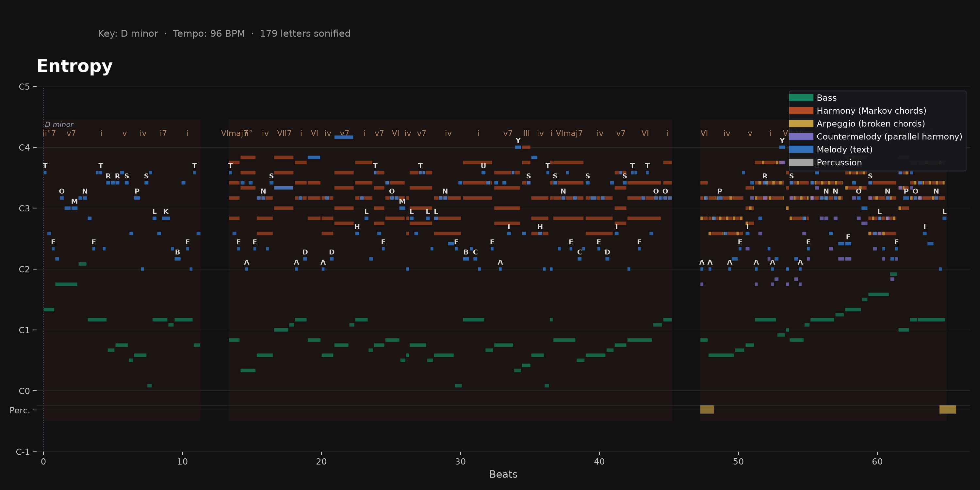Click the melody note labeled 'F'
Screen dimensions: 980x490
click(848, 243)
